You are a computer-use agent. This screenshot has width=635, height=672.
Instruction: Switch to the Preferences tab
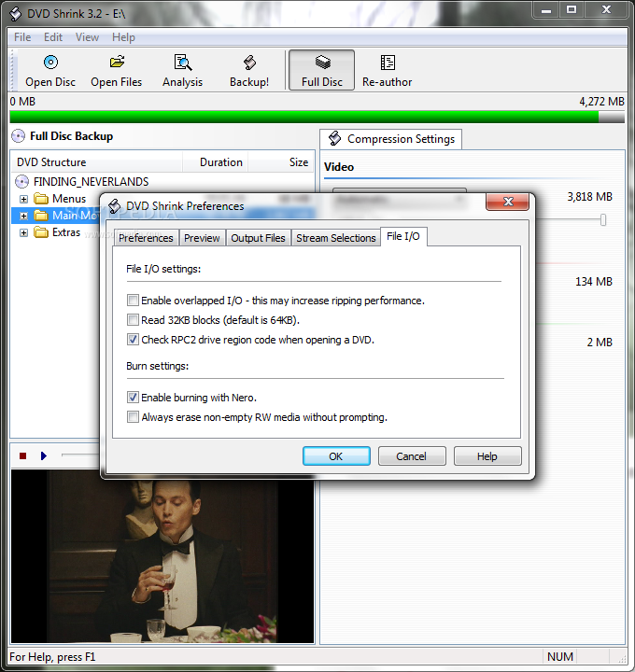(146, 238)
